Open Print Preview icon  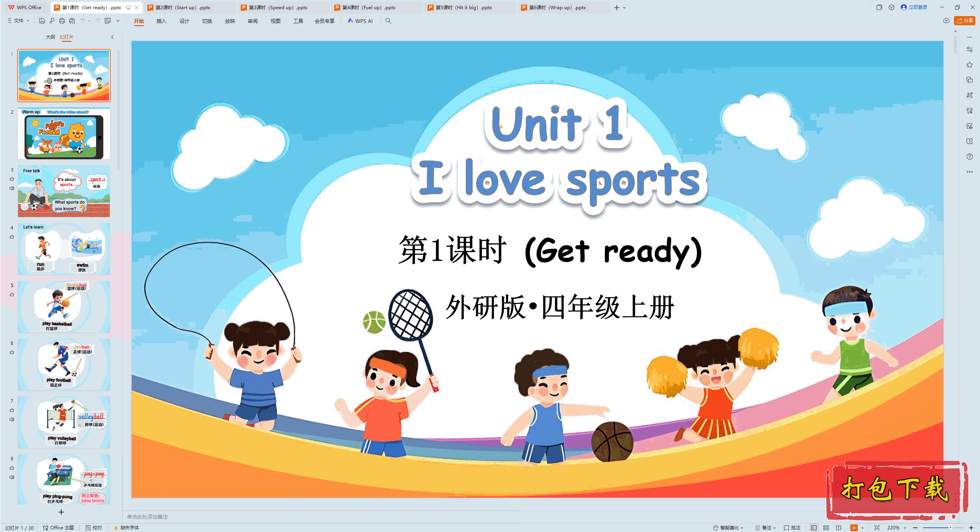(72, 21)
